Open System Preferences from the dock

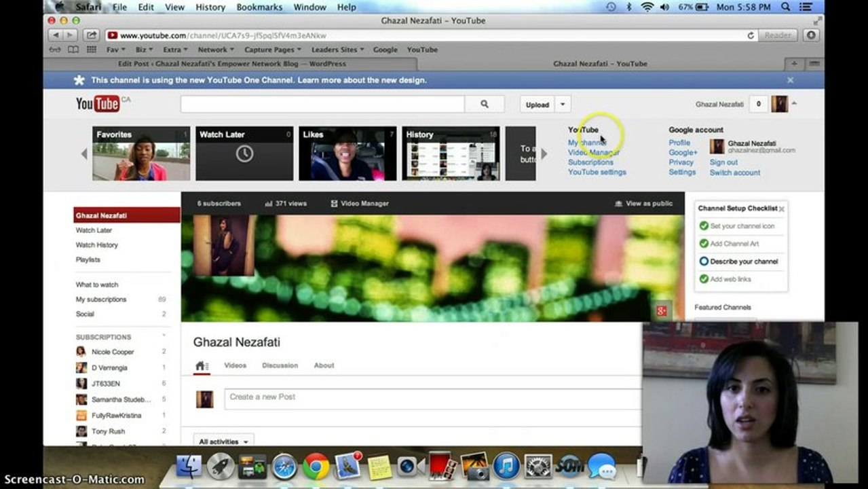(538, 467)
